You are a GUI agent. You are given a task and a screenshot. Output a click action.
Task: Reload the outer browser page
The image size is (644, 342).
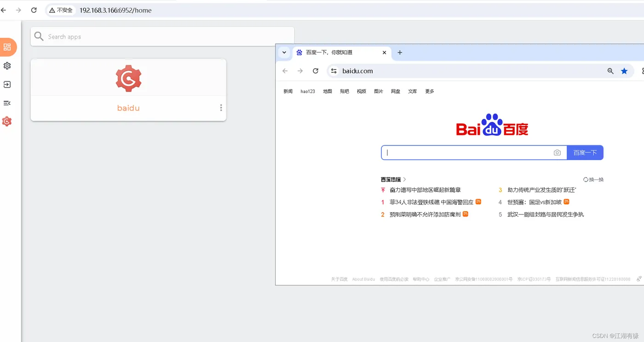(x=34, y=10)
